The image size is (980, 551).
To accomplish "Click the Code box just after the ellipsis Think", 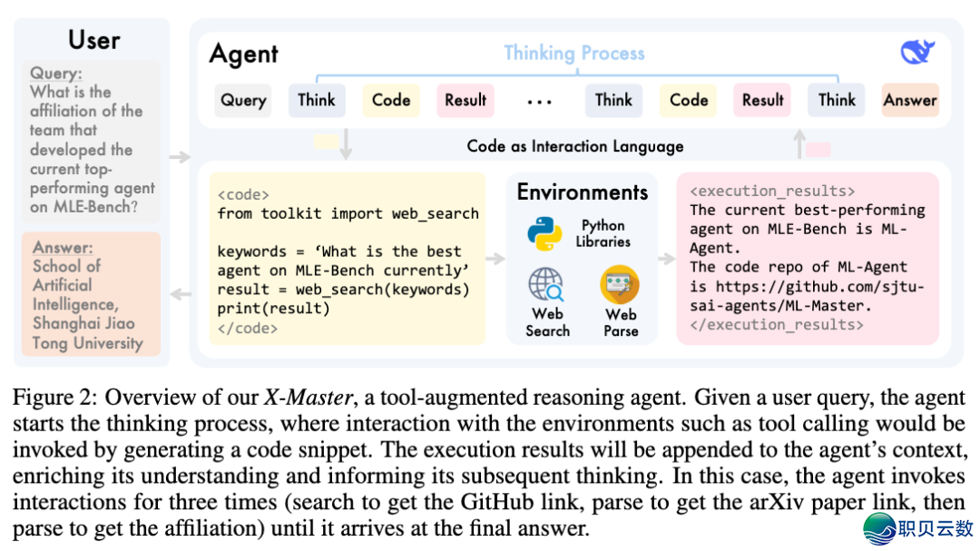I will (x=688, y=100).
